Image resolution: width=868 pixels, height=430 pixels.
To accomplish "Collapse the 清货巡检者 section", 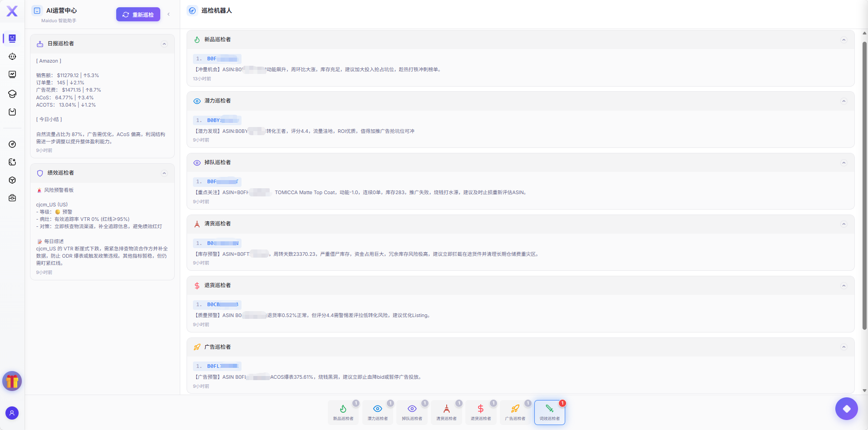I will click(x=843, y=224).
